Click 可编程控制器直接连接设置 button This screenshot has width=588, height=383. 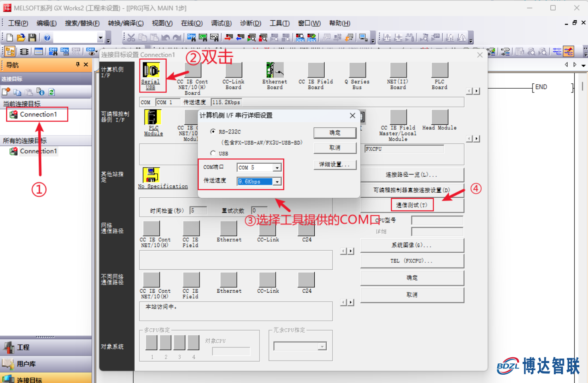412,190
